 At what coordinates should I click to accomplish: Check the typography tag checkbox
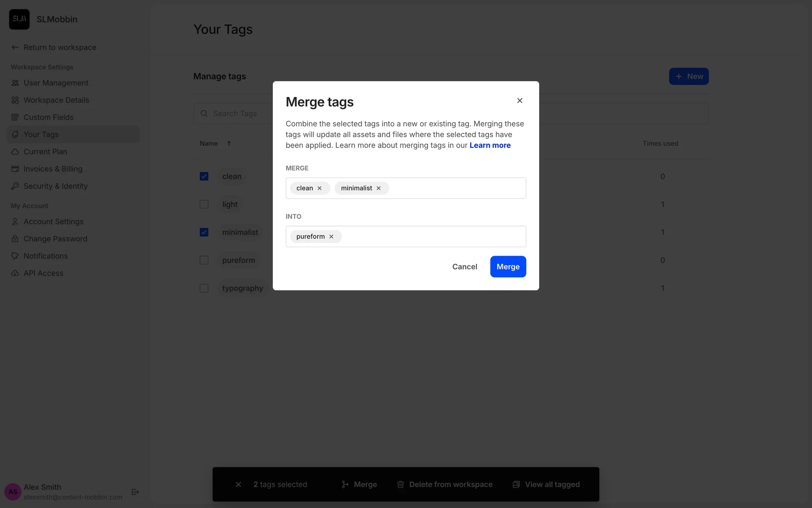[204, 288]
